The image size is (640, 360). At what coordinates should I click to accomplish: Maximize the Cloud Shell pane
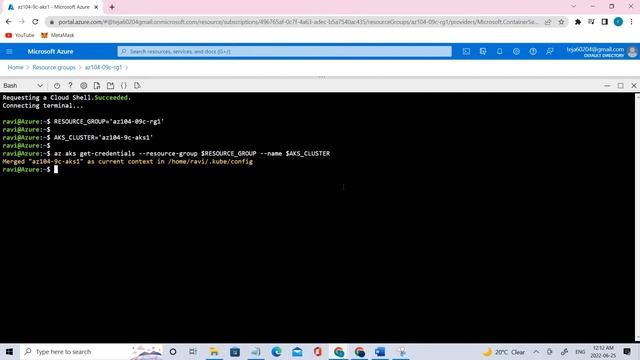pos(620,86)
